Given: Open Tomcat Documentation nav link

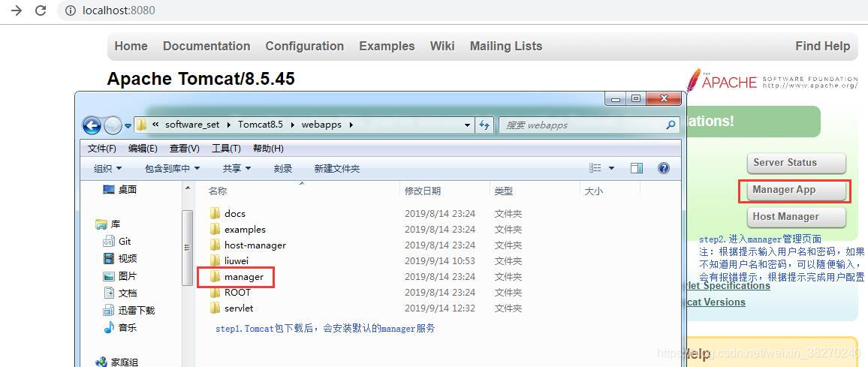Looking at the screenshot, I should pos(206,46).
